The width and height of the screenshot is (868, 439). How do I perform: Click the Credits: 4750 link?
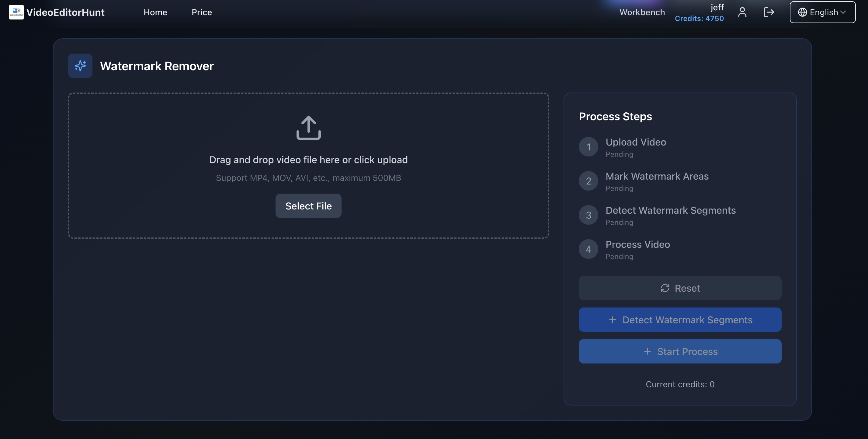point(700,19)
